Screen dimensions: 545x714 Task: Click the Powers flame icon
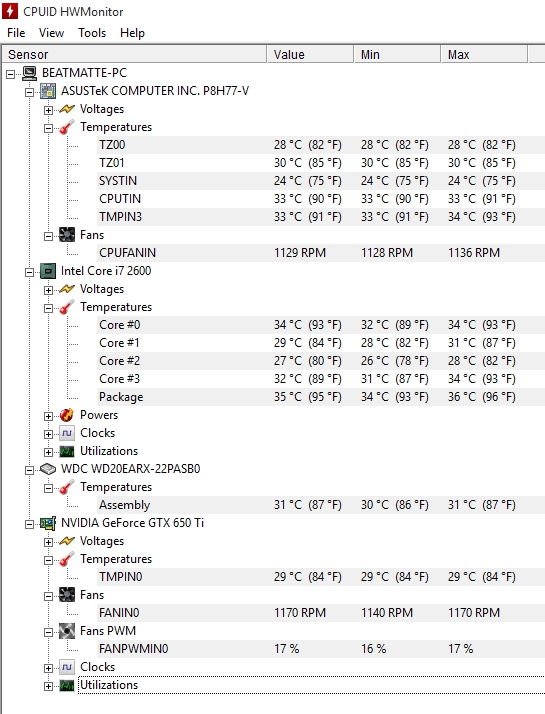coord(67,415)
